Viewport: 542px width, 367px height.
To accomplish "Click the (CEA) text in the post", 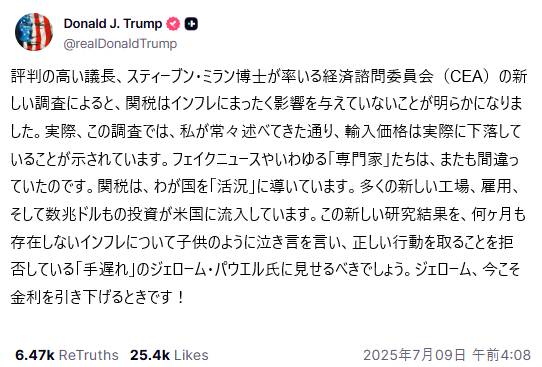I will tap(466, 76).
